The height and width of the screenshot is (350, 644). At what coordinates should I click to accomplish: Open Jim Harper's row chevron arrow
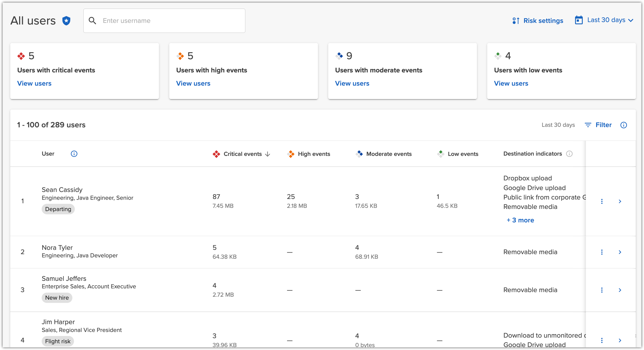[x=620, y=340]
